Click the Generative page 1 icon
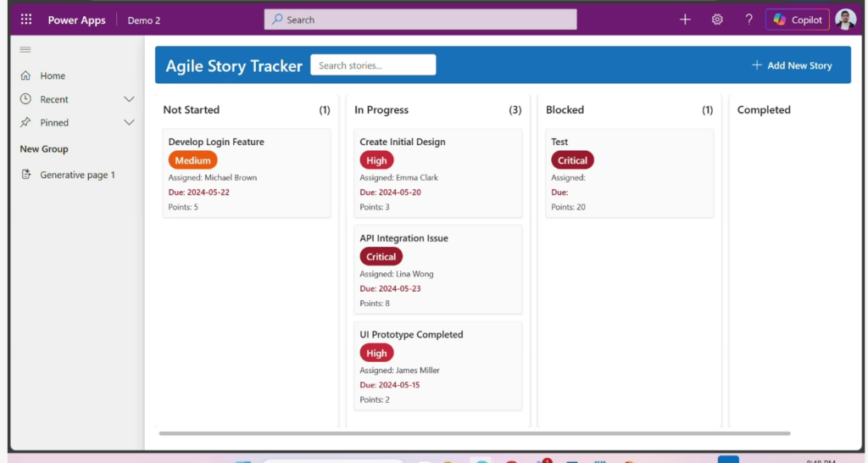Image resolution: width=868 pixels, height=463 pixels. tap(26, 175)
